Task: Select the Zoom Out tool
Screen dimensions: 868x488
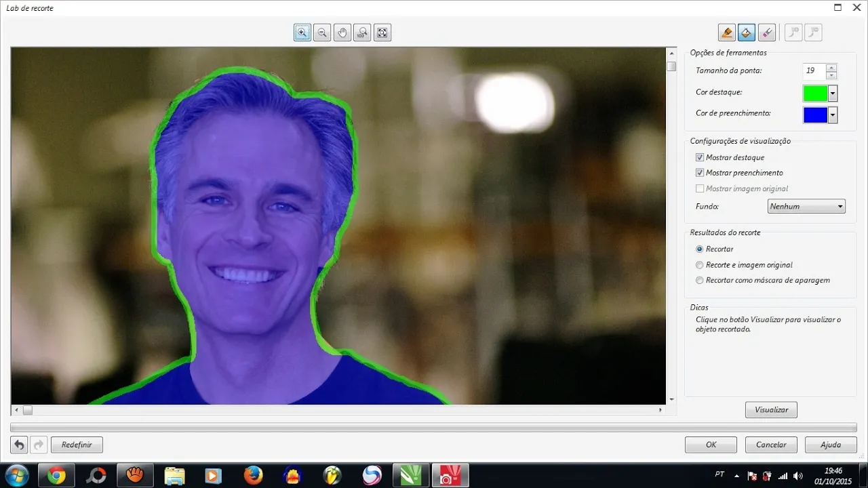Action: pos(322,33)
